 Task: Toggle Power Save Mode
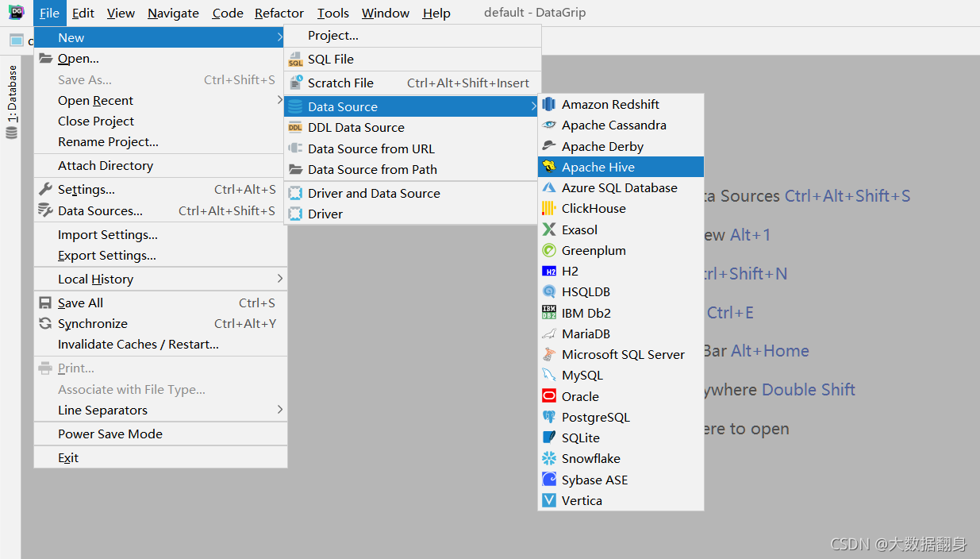pyautogui.click(x=160, y=434)
